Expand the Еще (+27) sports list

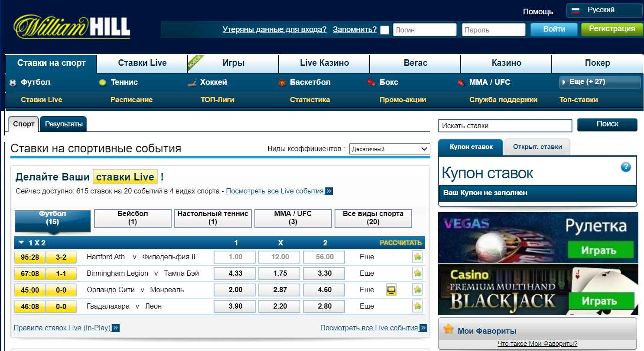[x=600, y=82]
